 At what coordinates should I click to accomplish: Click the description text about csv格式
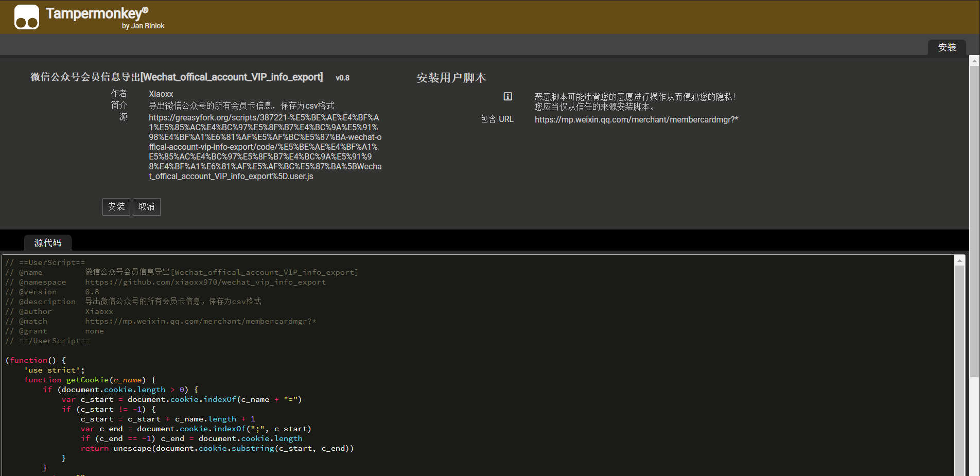click(x=241, y=105)
